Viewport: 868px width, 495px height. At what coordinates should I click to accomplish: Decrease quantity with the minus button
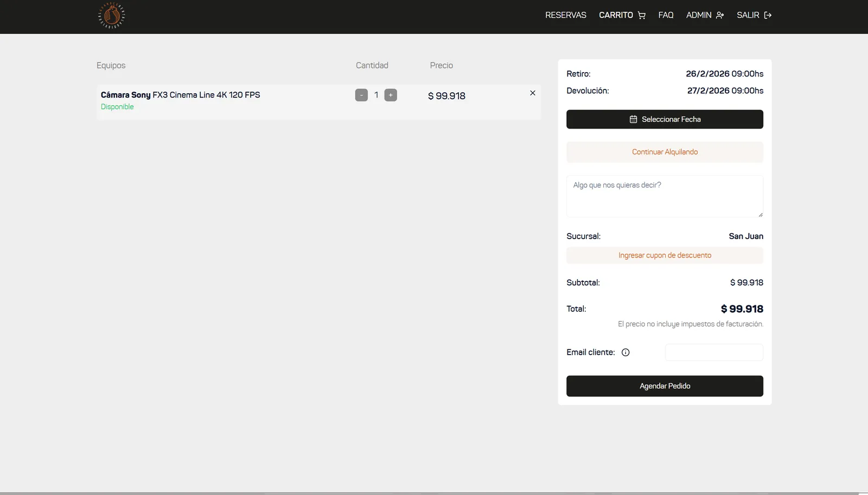(x=361, y=95)
